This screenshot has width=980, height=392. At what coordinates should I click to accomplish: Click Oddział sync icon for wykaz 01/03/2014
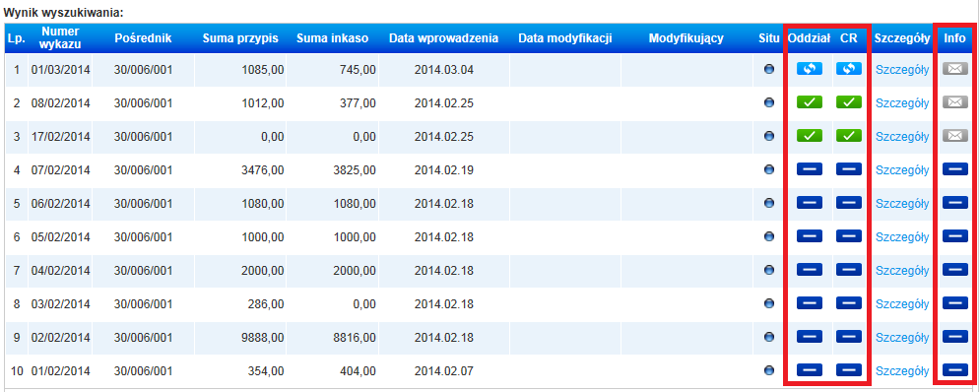click(810, 69)
